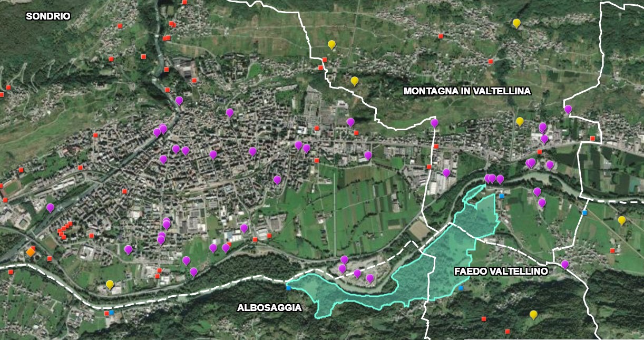Select the purple pin below the Montagna in Valtellina label
The image size is (644, 340).
pyautogui.click(x=434, y=122)
